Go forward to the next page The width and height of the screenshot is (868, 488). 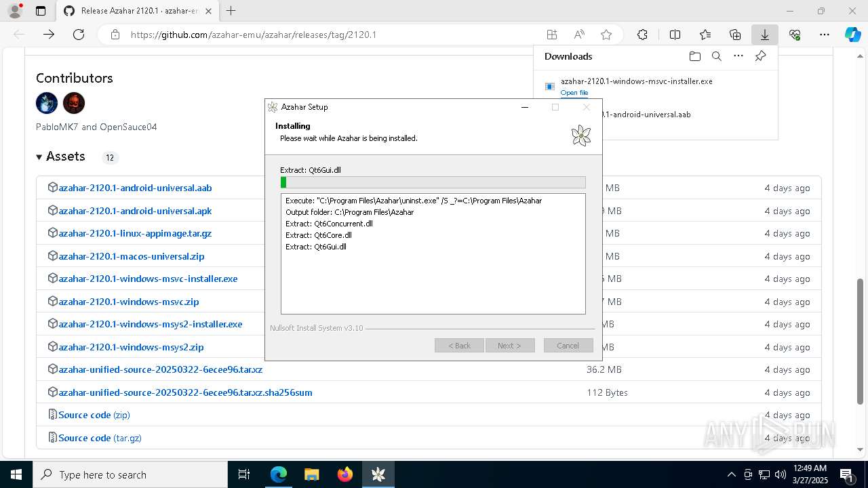point(49,35)
